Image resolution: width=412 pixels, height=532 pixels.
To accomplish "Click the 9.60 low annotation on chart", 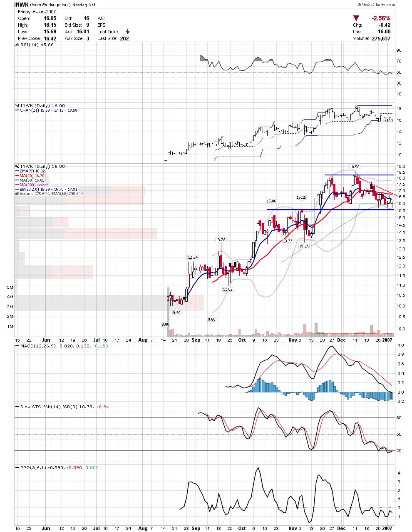I will point(212,319).
